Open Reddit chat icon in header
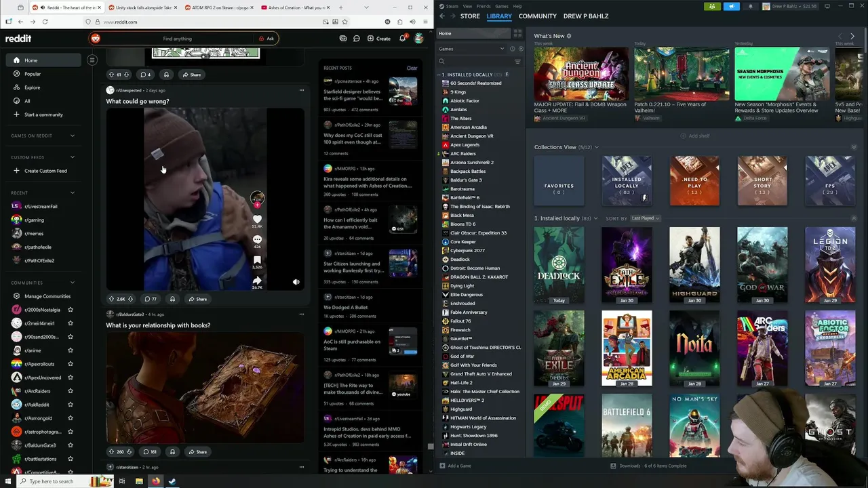 [x=356, y=39]
